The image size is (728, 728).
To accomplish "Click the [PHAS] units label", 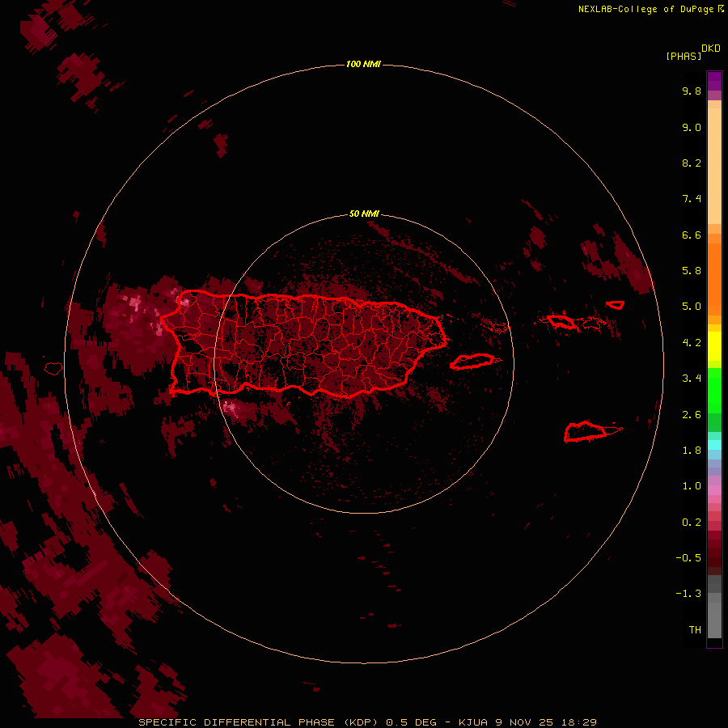I will pyautogui.click(x=684, y=57).
